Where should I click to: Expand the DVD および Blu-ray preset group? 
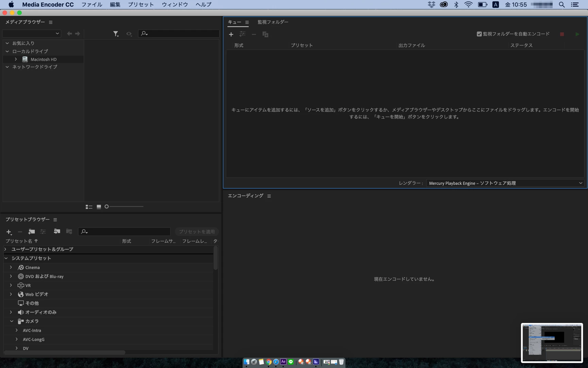pos(11,276)
